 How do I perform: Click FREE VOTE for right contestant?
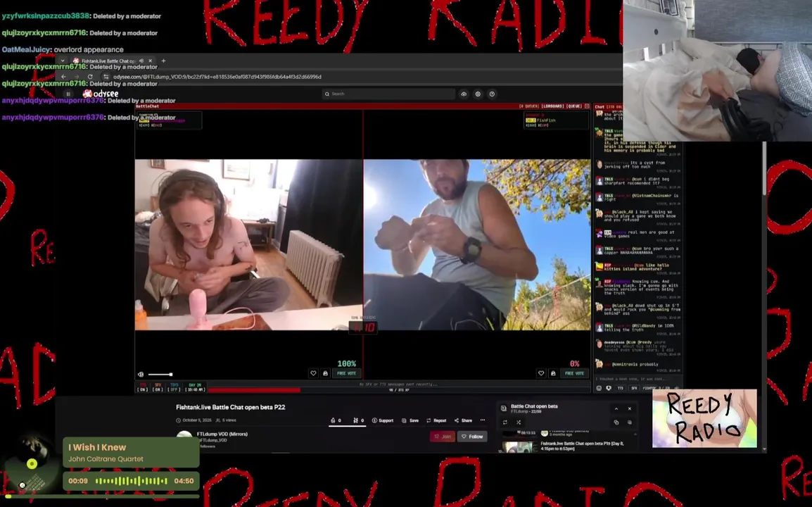click(x=574, y=373)
